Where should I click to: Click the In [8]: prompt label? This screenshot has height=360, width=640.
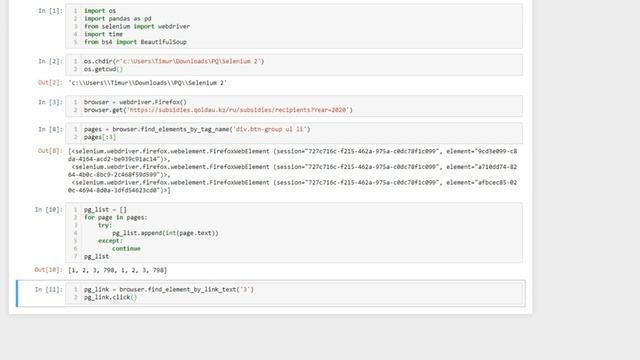pyautogui.click(x=50, y=129)
